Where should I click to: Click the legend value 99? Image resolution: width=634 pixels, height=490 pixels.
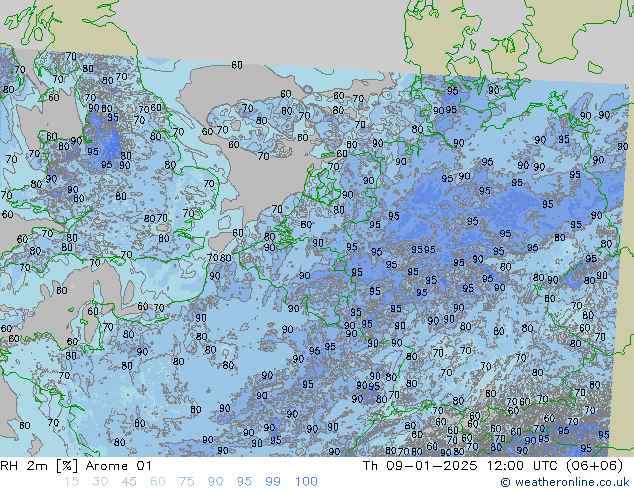click(273, 482)
